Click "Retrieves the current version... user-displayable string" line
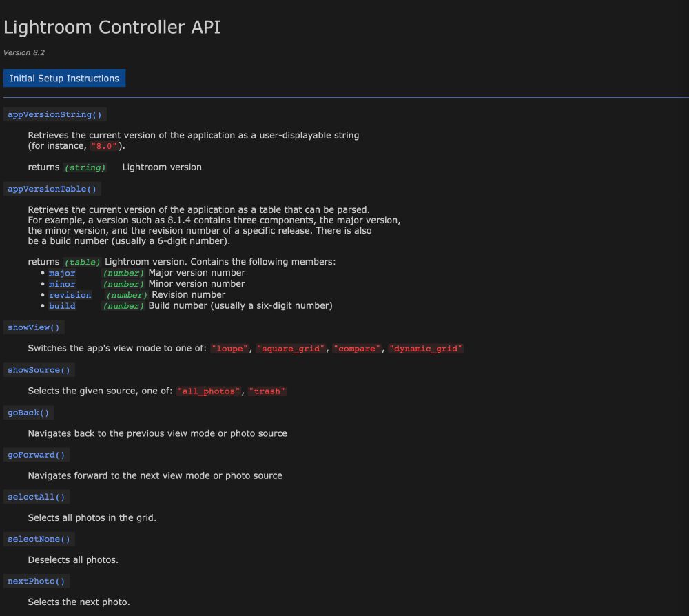Image resolution: width=689 pixels, height=616 pixels. point(194,135)
